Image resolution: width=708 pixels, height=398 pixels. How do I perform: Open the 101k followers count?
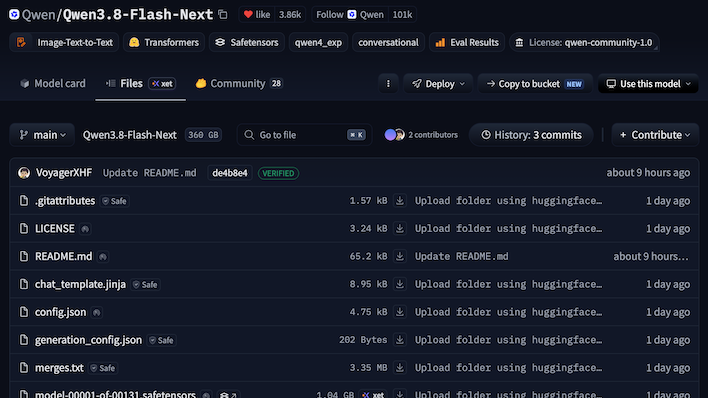tap(402, 14)
